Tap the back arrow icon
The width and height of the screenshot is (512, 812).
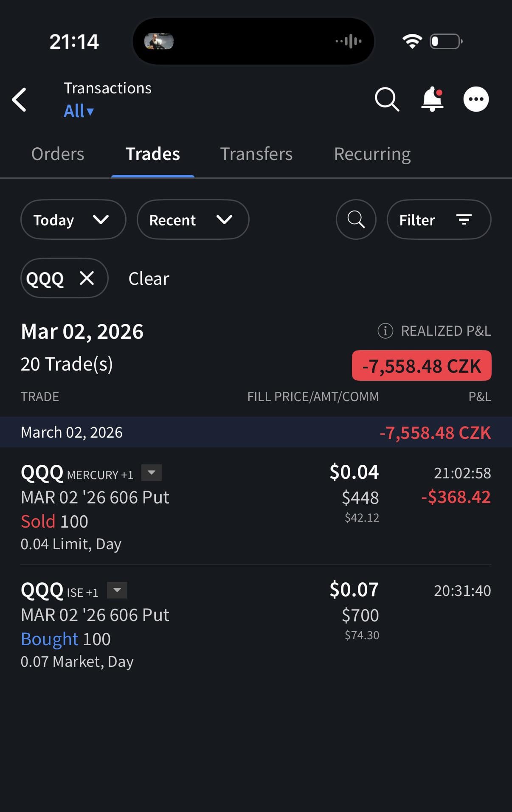[x=20, y=100]
